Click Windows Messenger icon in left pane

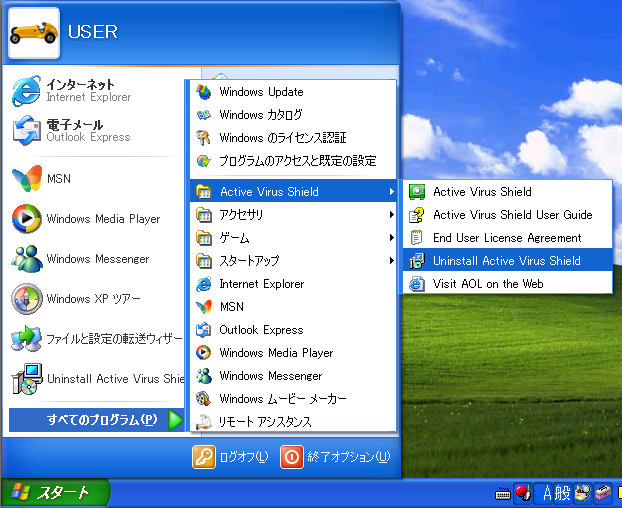(x=27, y=259)
